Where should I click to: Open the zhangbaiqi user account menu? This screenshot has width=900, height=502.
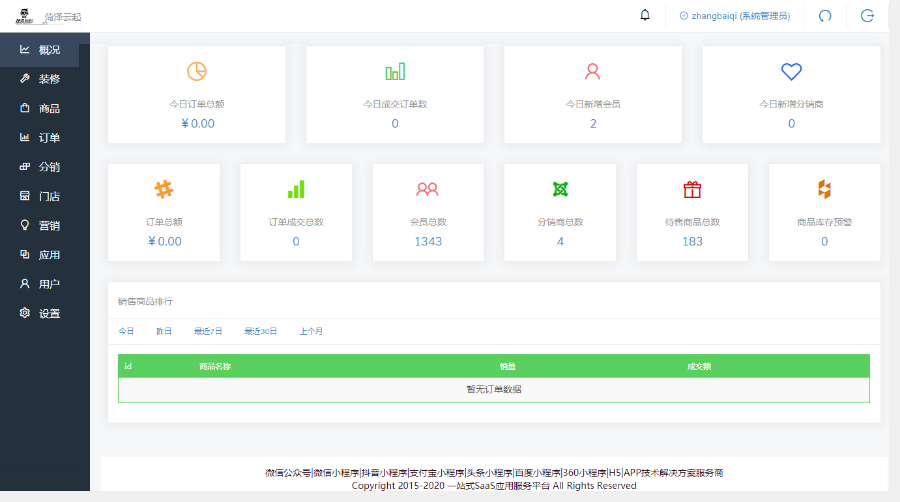pyautogui.click(x=734, y=16)
